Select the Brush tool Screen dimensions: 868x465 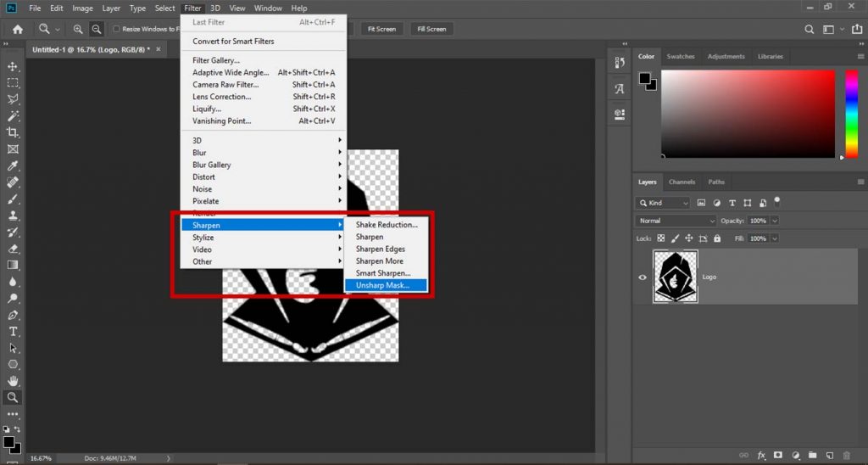pyautogui.click(x=12, y=199)
